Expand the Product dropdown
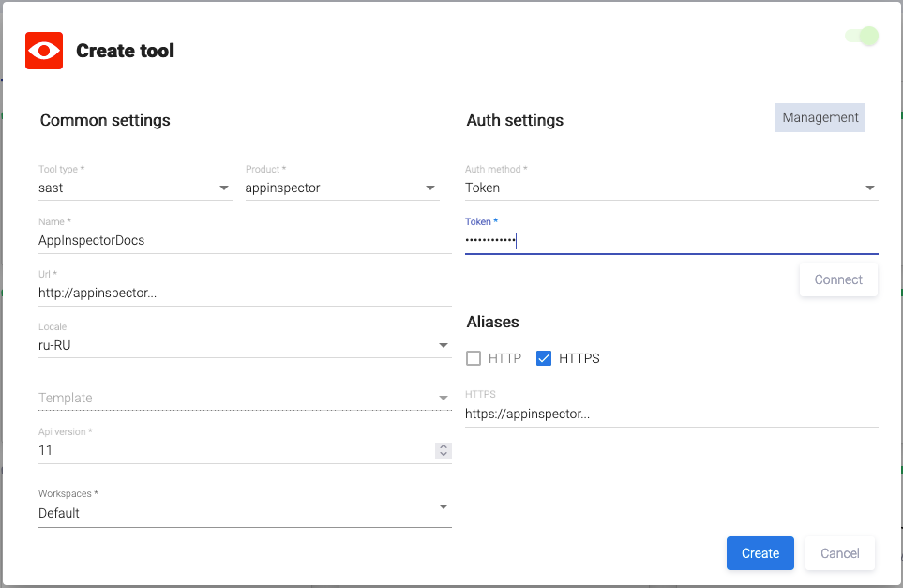903x588 pixels. tap(341, 188)
